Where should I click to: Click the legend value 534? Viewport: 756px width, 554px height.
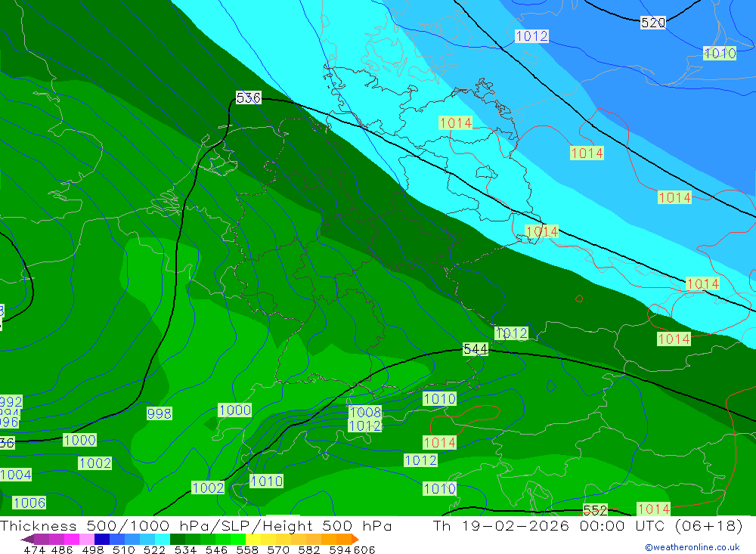185,549
